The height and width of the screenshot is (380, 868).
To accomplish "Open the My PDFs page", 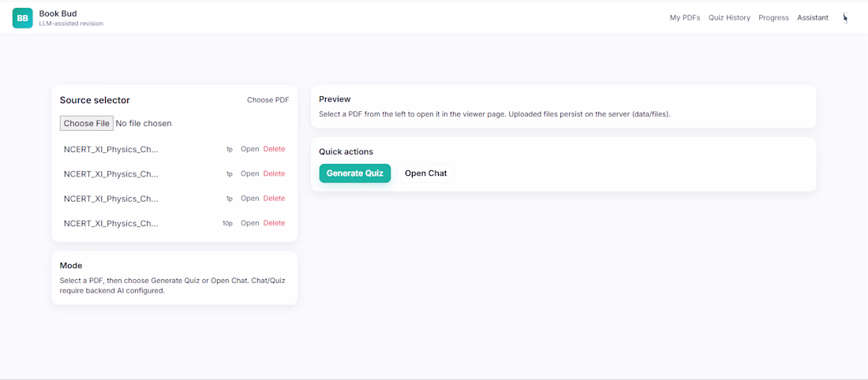I will click(685, 17).
